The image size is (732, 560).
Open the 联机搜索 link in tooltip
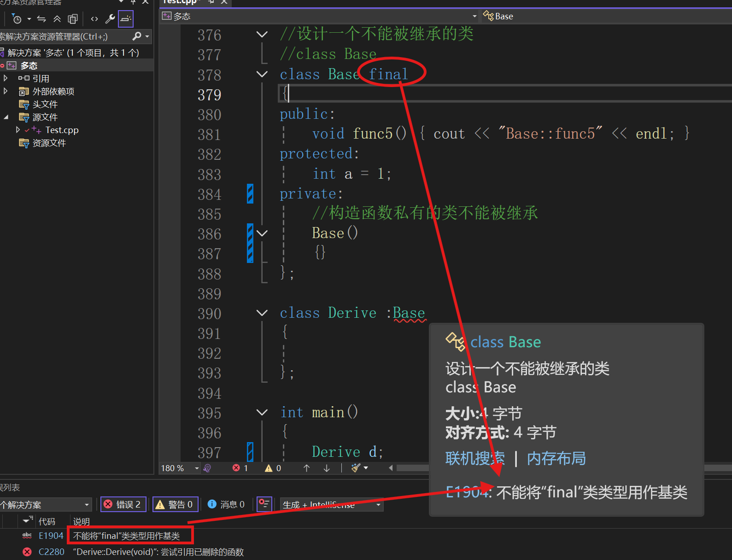(x=475, y=459)
